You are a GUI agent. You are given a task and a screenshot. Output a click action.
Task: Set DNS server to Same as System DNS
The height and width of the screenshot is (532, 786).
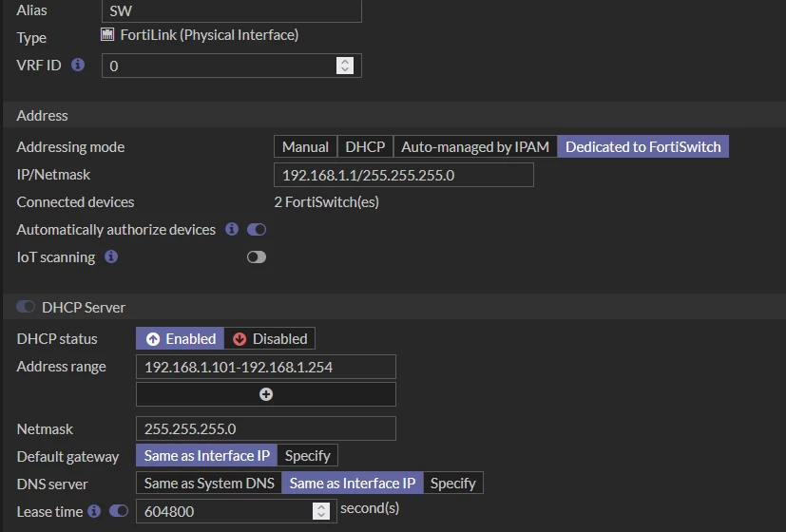(209, 483)
